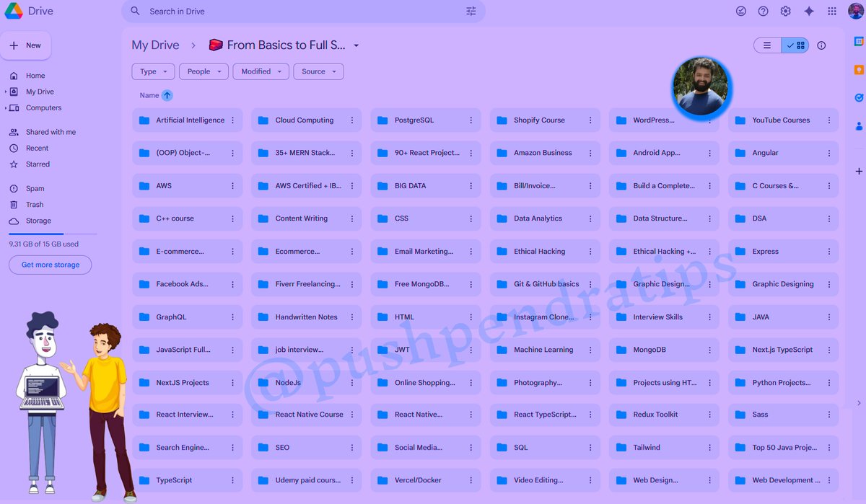
Task: Open more actions for YouTube Courses folder
Action: 828,120
